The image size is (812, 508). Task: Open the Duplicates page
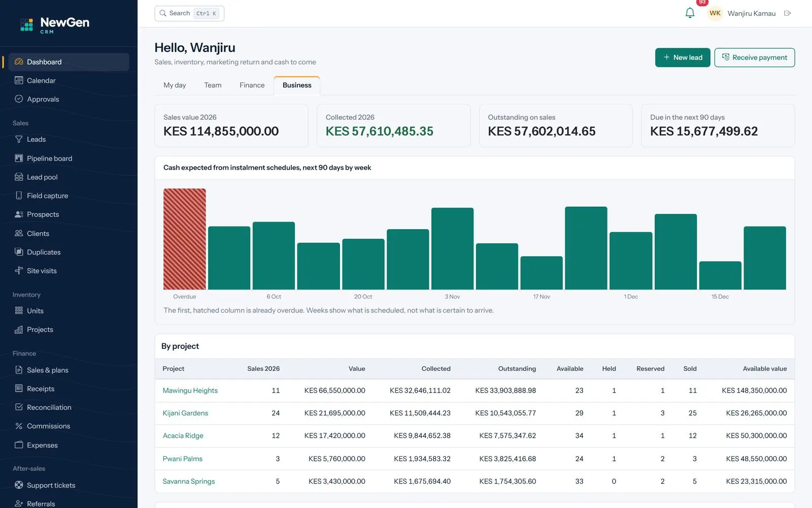[69, 252]
